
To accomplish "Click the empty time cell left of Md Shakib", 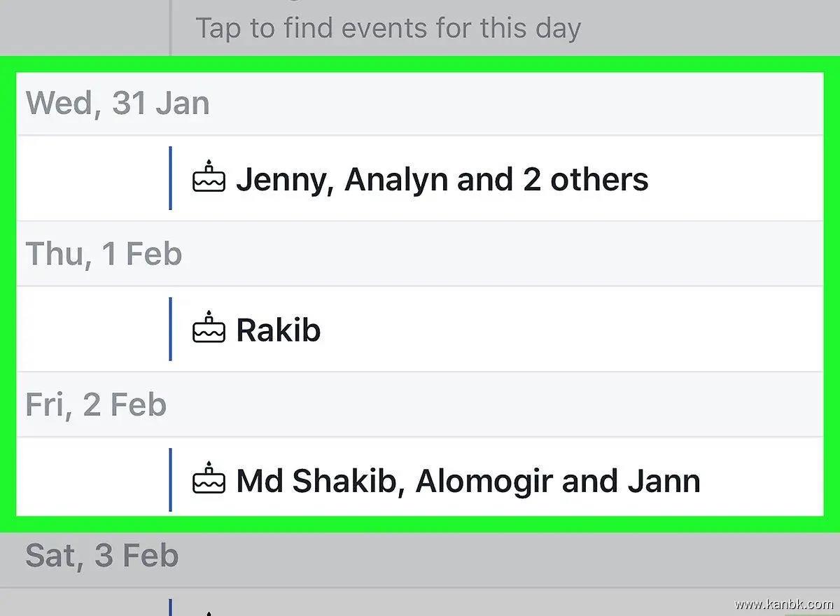I will pyautogui.click(x=91, y=479).
